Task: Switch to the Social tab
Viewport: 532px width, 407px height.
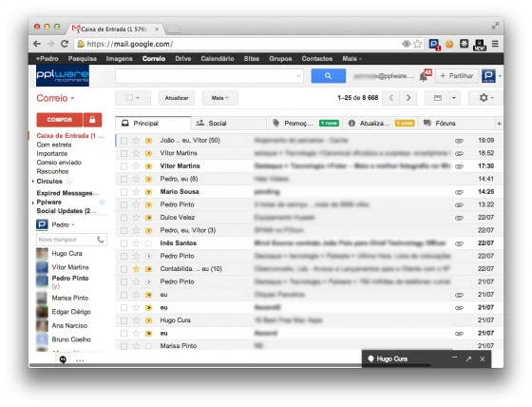Action: [x=228, y=124]
